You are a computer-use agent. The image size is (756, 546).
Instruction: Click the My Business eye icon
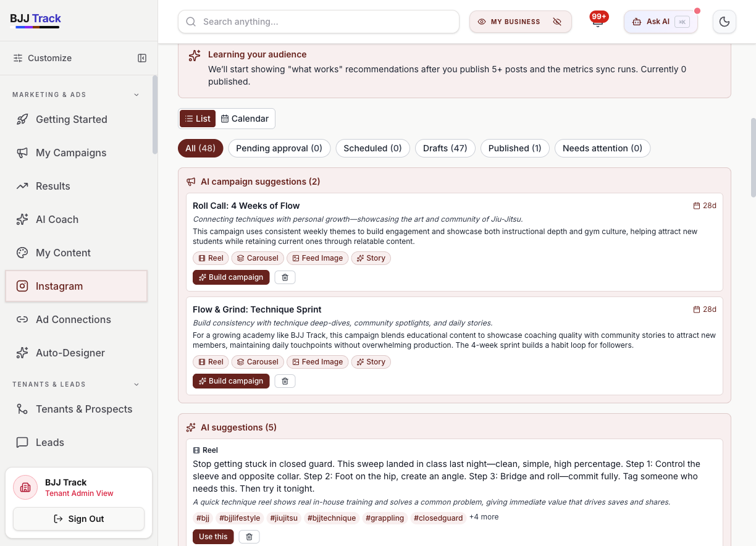click(x=482, y=22)
